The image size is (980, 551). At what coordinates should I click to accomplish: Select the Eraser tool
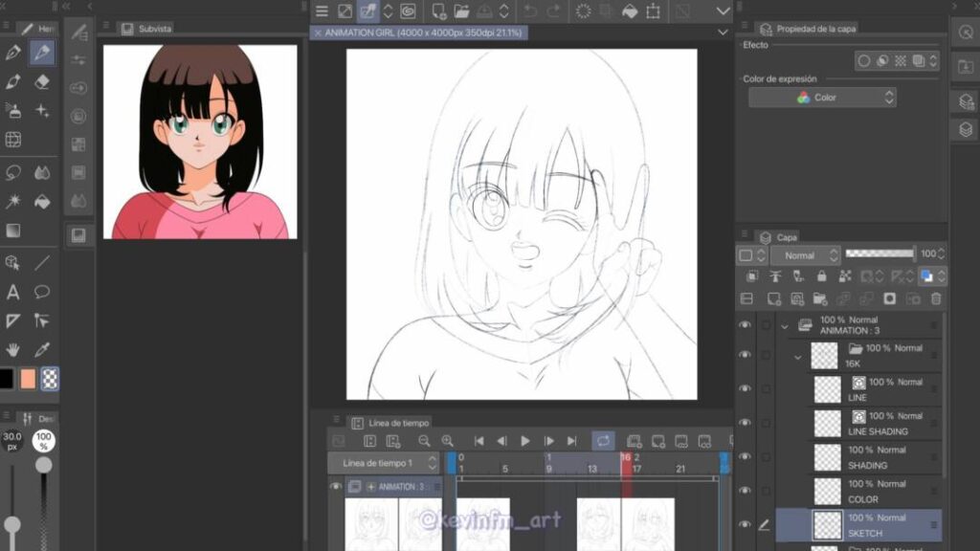click(x=42, y=81)
